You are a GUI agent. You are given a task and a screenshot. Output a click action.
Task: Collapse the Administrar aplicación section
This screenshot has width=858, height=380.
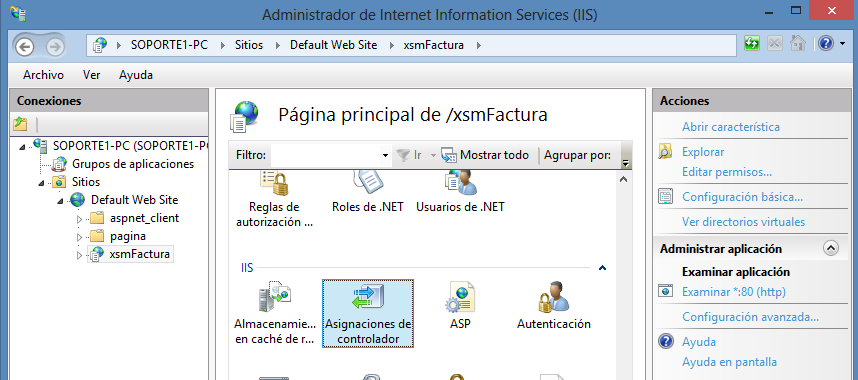(x=831, y=249)
